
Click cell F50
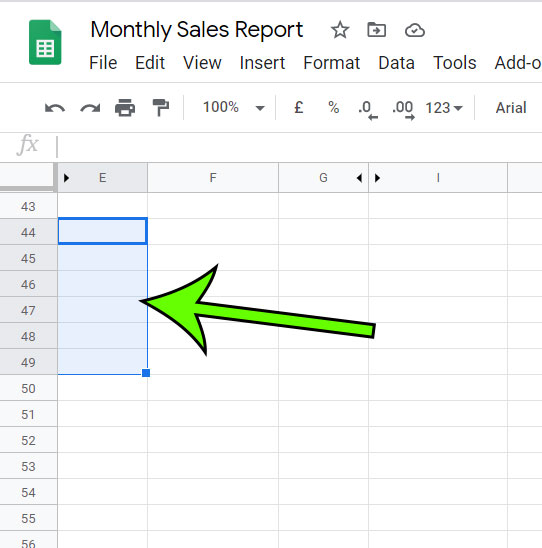click(213, 388)
